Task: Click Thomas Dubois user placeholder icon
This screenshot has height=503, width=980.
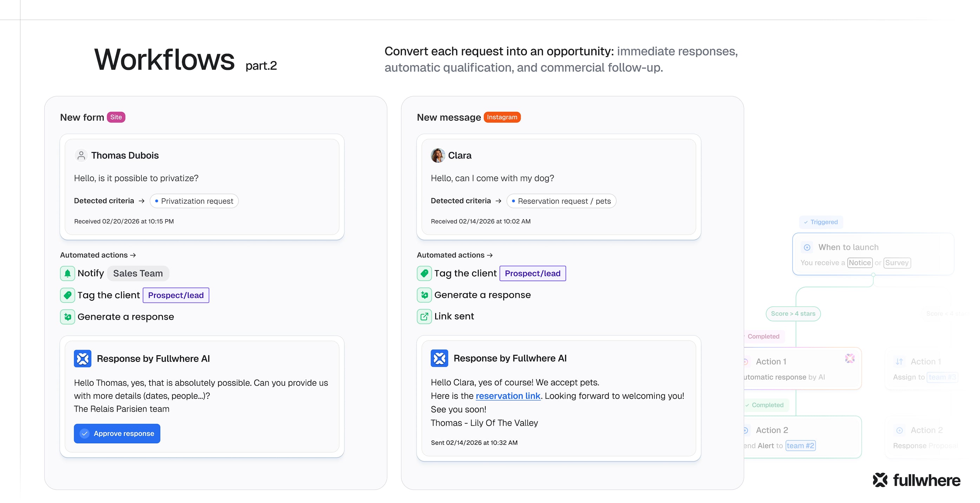Action: point(81,155)
